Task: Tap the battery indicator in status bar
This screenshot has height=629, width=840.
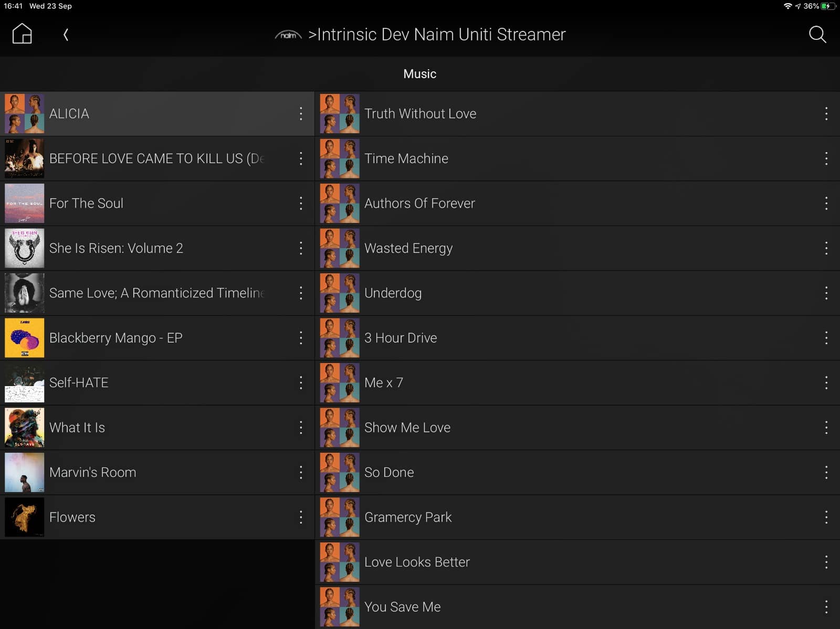Action: point(827,6)
